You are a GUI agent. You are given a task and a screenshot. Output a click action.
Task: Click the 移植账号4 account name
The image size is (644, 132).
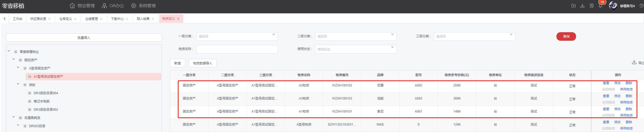627,6
